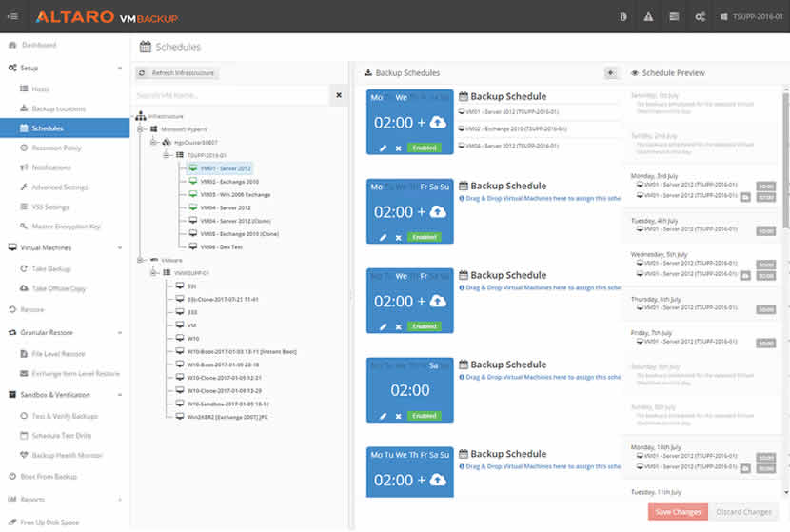Click the Discard Changes button

click(x=743, y=512)
